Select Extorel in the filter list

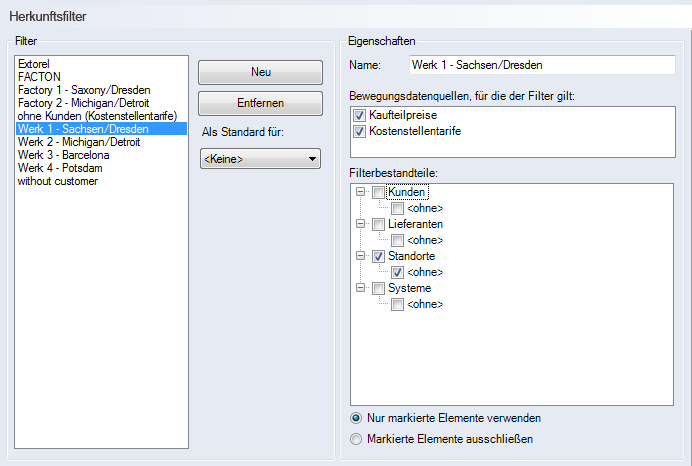[x=37, y=63]
